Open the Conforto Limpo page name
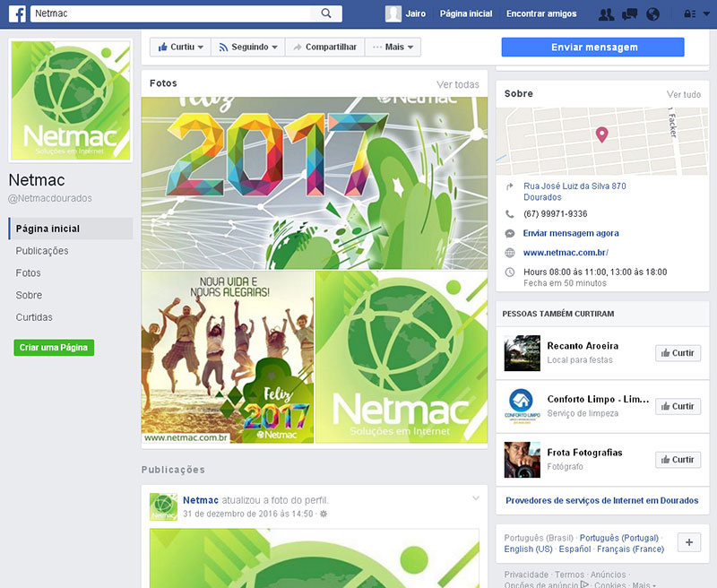Viewport: 717px width, 588px height. tap(598, 399)
